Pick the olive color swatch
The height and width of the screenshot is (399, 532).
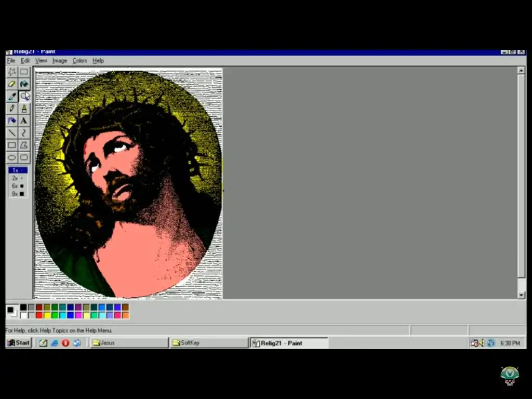click(47, 308)
